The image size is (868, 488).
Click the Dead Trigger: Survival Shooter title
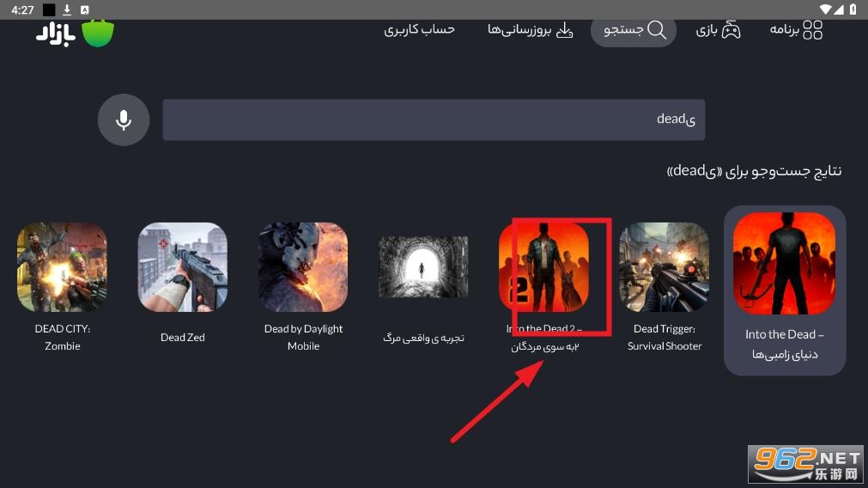pyautogui.click(x=665, y=338)
